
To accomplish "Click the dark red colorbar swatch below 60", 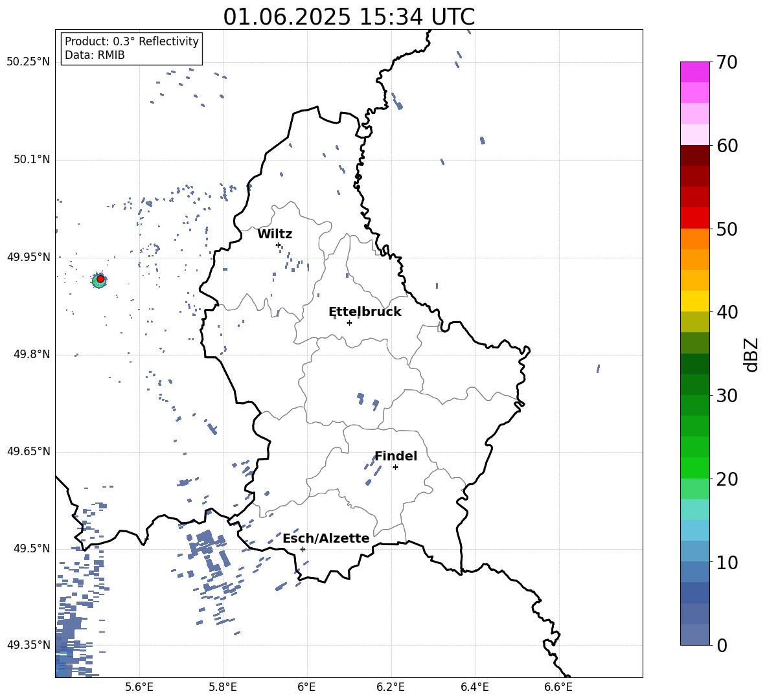I will click(x=695, y=155).
